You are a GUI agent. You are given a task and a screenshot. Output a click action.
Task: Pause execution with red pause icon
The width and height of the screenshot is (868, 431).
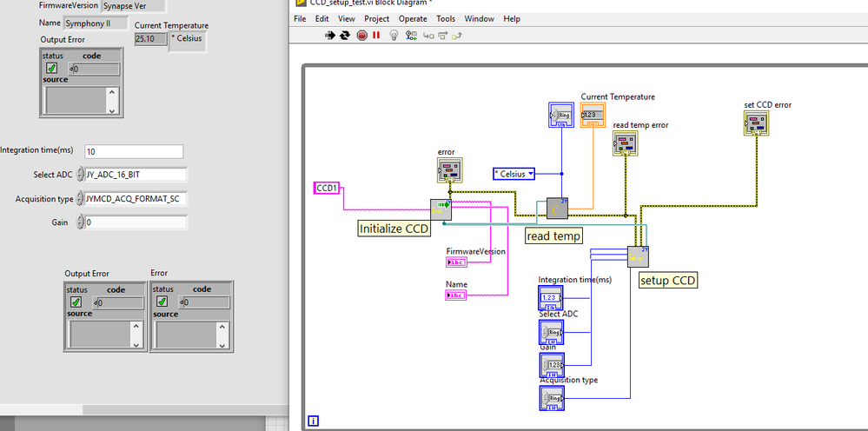point(376,35)
